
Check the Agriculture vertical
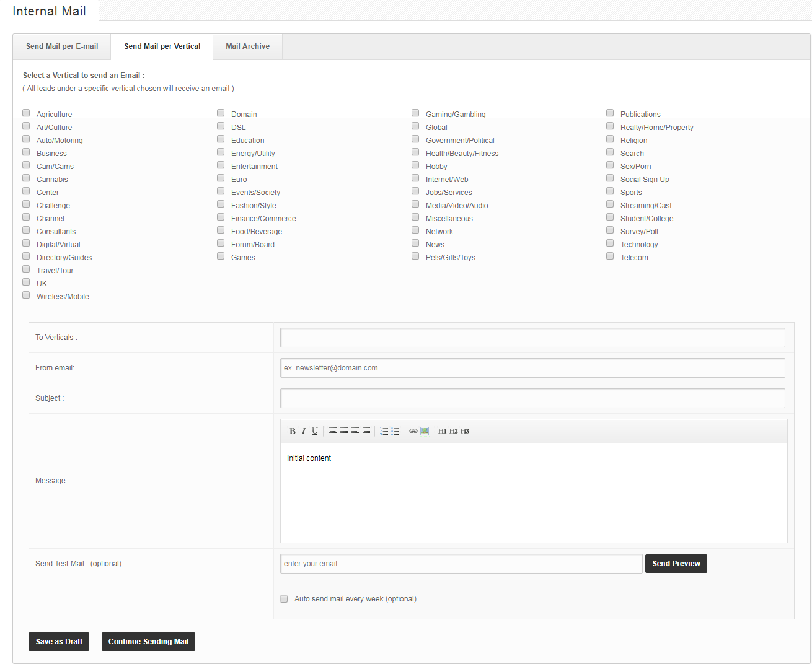click(x=26, y=113)
